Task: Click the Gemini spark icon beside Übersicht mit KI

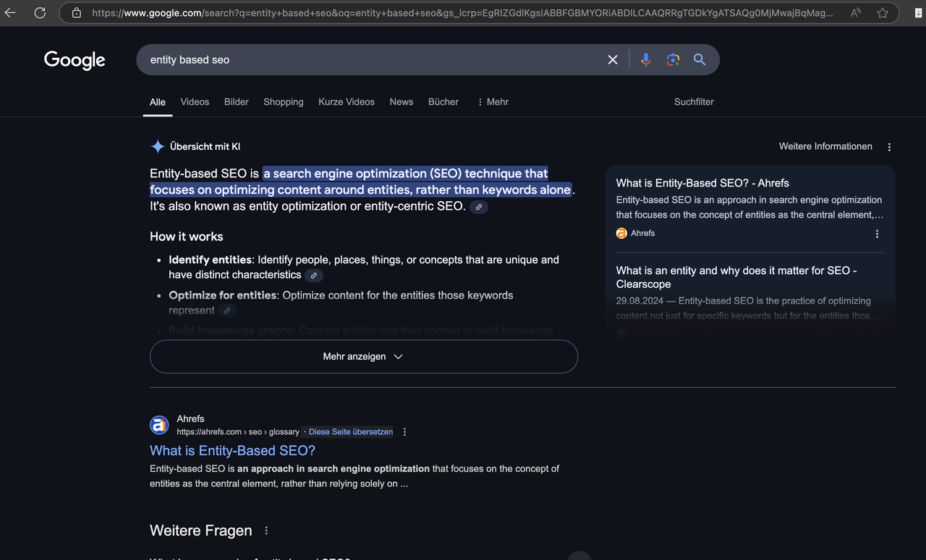Action: [x=158, y=146]
